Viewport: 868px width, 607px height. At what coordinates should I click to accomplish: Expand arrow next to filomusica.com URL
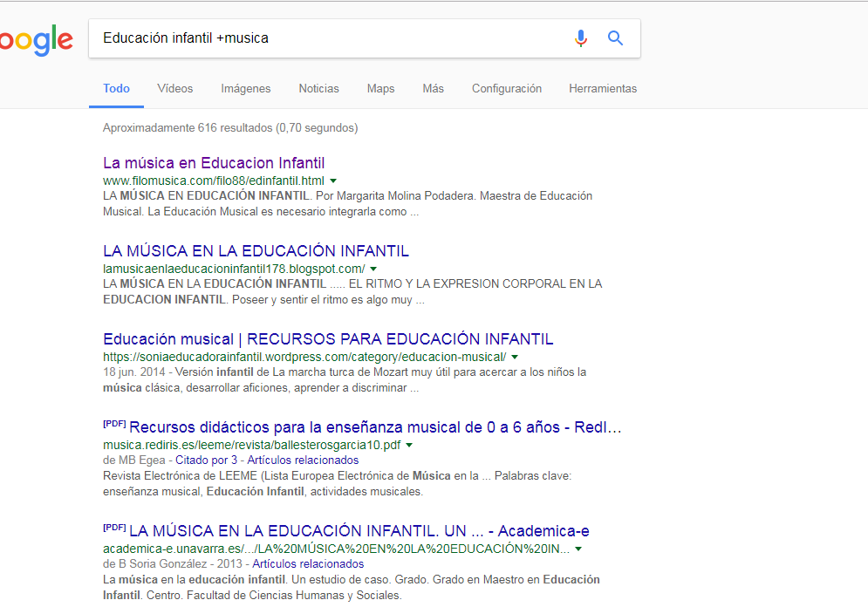(333, 181)
